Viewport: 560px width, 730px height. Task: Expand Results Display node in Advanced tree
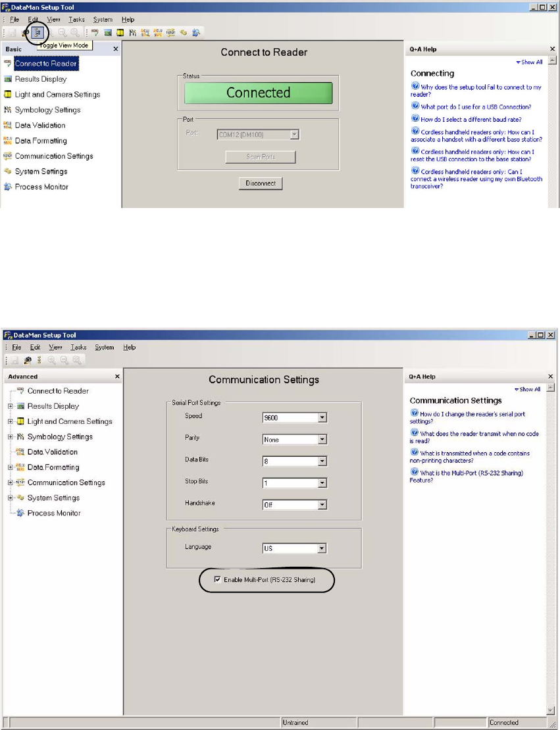pyautogui.click(x=11, y=406)
